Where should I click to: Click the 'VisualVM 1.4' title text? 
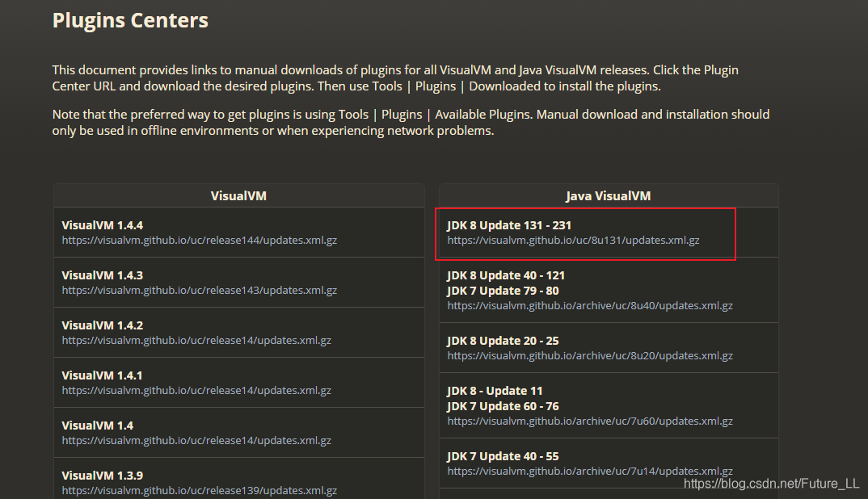coord(98,426)
